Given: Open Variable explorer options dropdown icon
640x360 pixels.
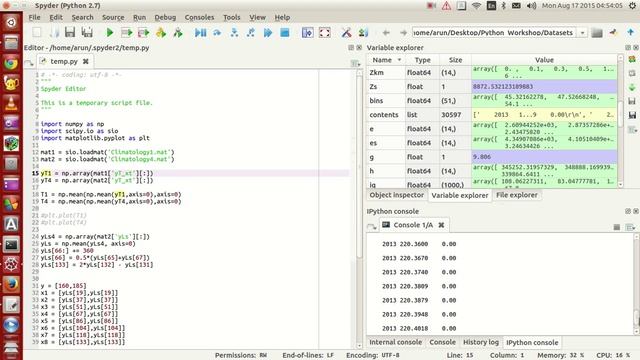Looking at the screenshot, I should 632,129.
